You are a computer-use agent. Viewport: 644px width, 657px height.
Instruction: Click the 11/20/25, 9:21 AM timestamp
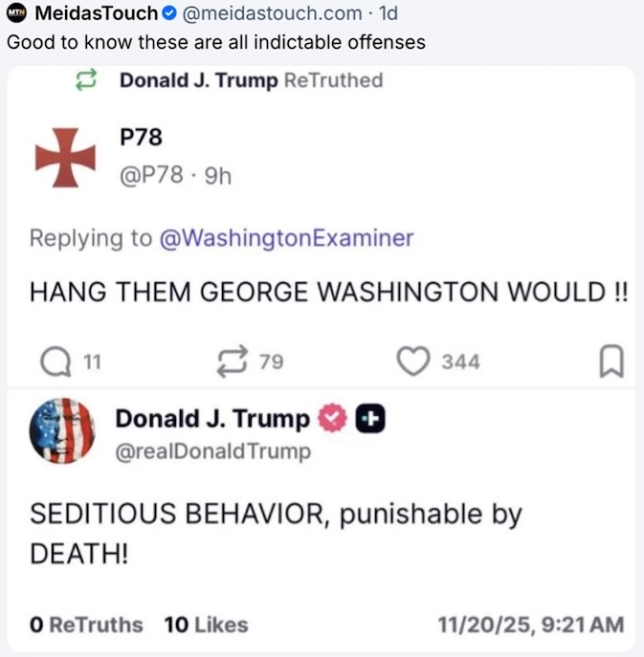(531, 624)
